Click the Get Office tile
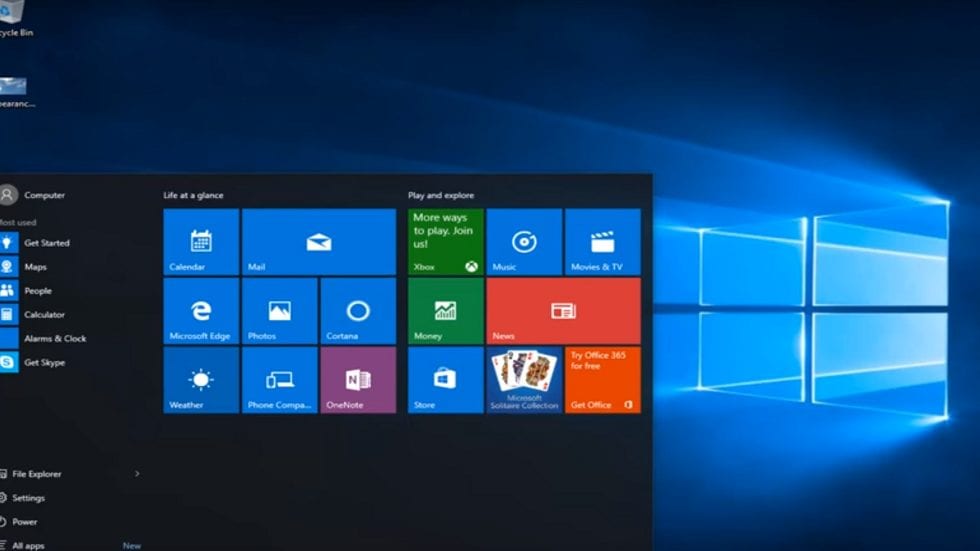This screenshot has height=551, width=980. click(x=602, y=380)
